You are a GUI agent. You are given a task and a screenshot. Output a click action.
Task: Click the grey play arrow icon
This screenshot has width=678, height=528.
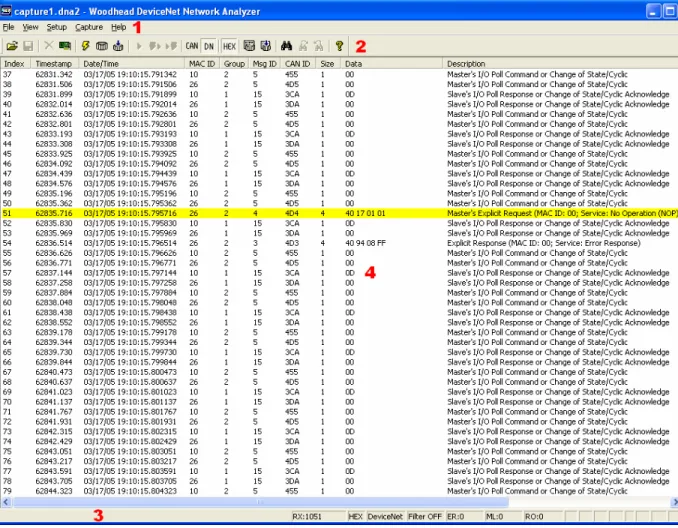click(139, 46)
